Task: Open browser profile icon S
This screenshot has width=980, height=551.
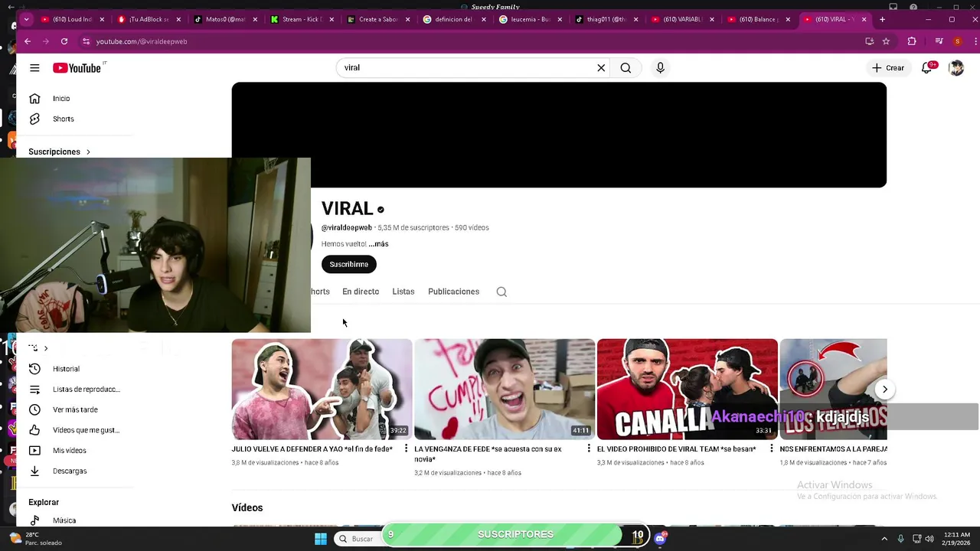Action: pos(957,41)
